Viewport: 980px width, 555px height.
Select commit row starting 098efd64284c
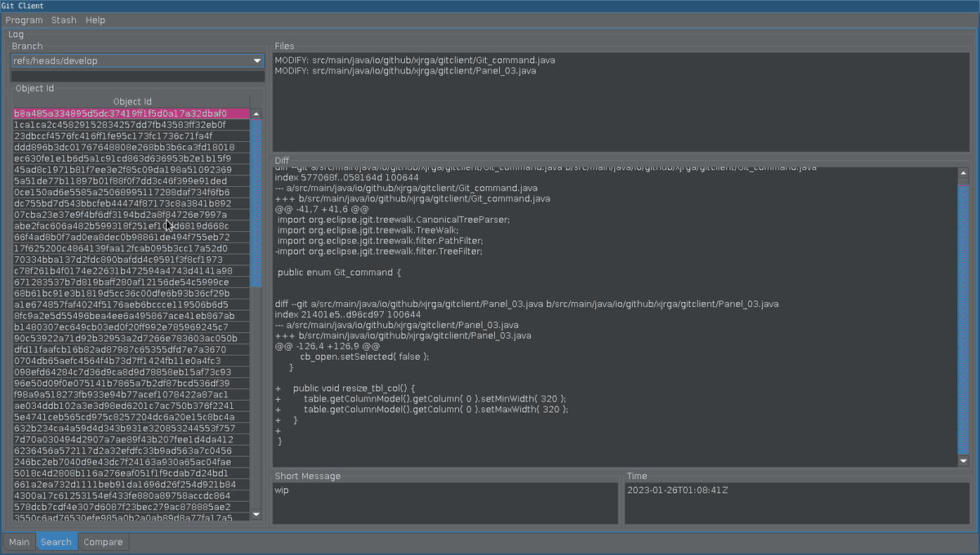coord(131,372)
